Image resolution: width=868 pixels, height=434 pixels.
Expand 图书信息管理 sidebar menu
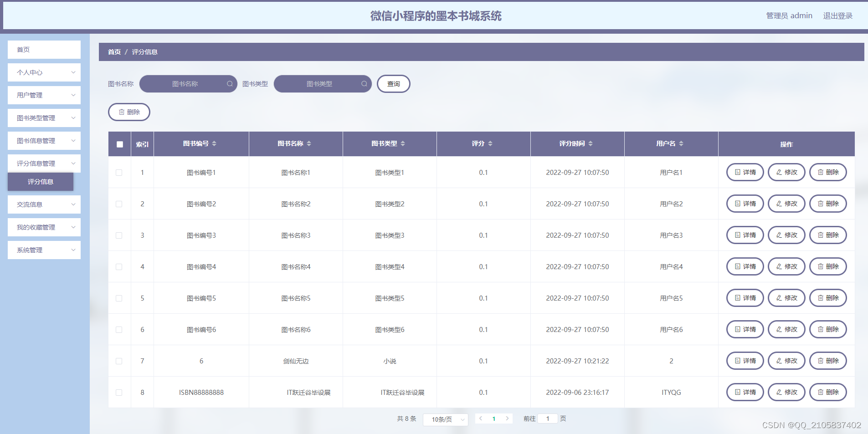click(44, 141)
